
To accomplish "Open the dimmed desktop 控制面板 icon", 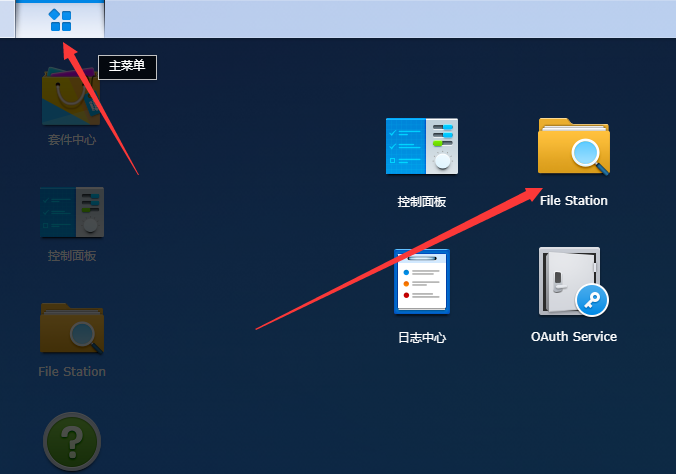I will 72,212.
